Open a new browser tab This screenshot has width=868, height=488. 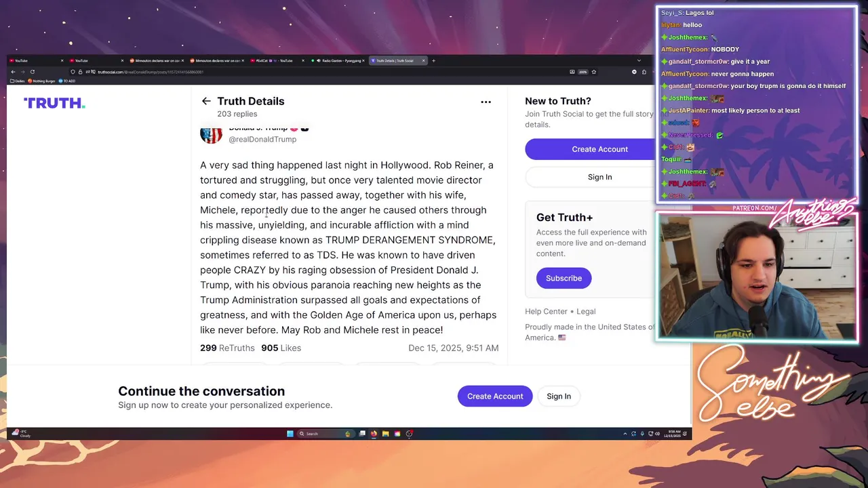(x=434, y=60)
